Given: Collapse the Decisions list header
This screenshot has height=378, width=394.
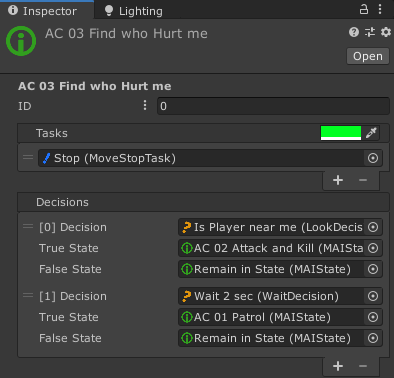Looking at the screenshot, I should tap(203, 202).
